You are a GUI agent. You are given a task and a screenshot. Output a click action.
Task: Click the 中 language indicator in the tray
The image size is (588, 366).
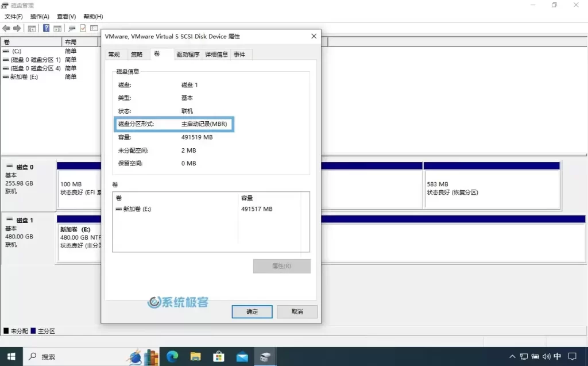[x=557, y=356]
